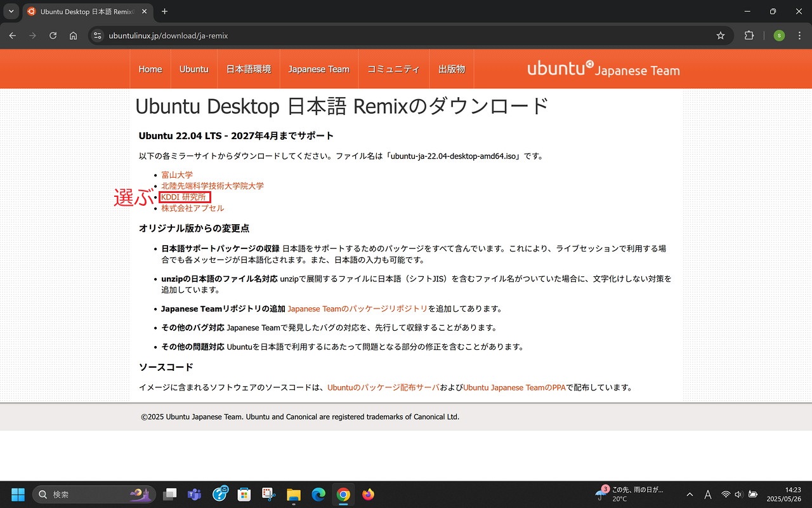Viewport: 812px width, 508px height.
Task: Show hidden tray icons chevron
Action: [690, 494]
